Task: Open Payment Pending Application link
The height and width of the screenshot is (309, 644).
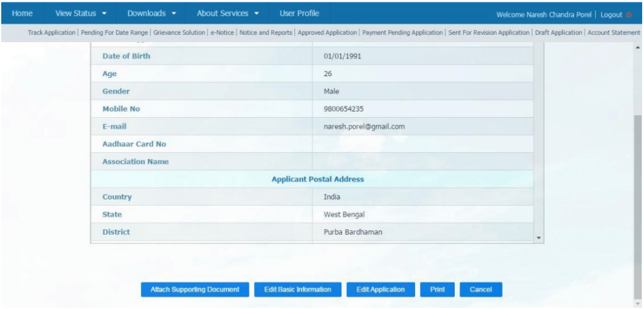Action: 402,33
